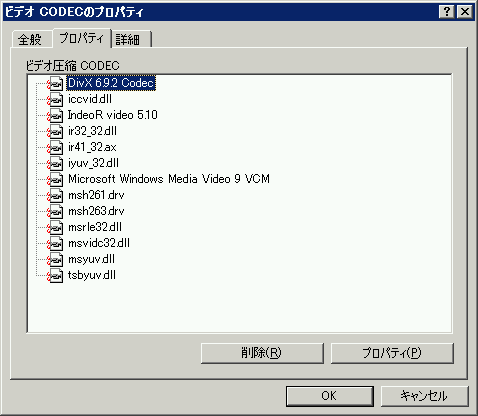Select the iccvid.dll entry
This screenshot has height=416, width=478.
pyautogui.click(x=90, y=99)
